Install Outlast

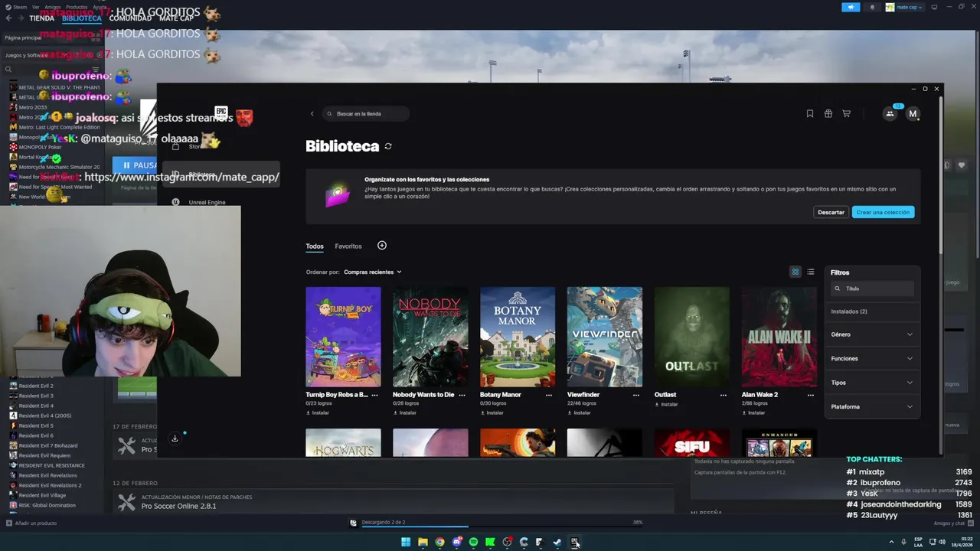[666, 404]
